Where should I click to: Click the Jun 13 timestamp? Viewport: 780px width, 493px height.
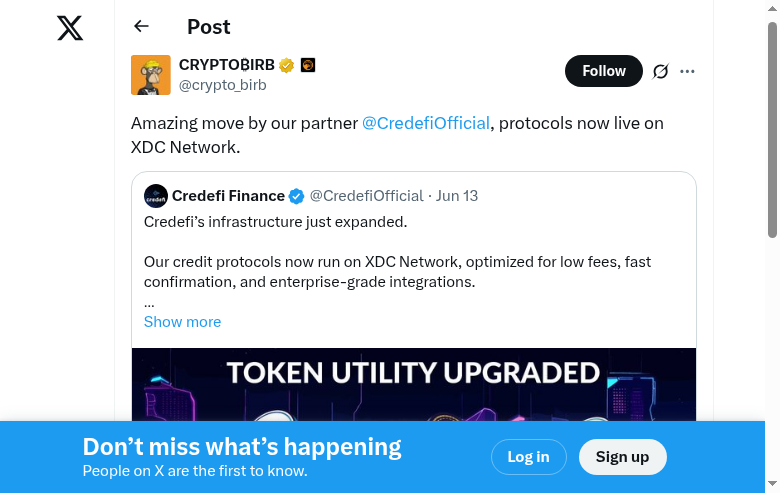click(457, 196)
